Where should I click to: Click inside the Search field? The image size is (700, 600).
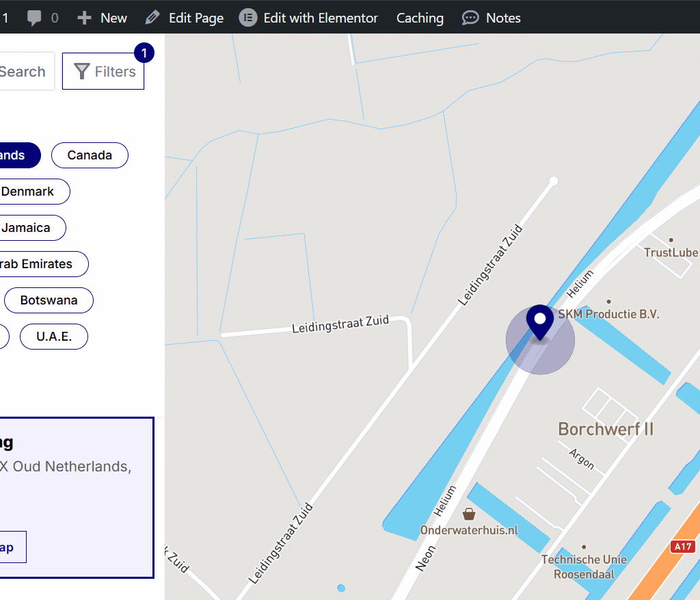[x=24, y=71]
